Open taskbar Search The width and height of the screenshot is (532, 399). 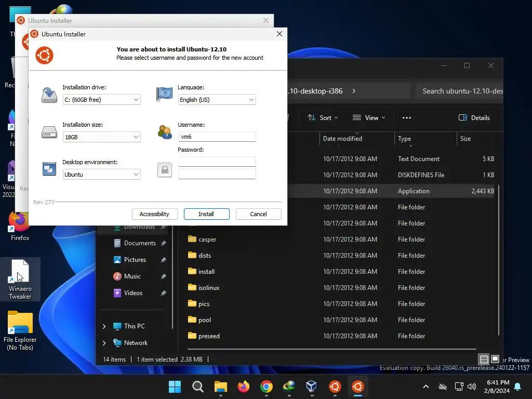(x=198, y=387)
